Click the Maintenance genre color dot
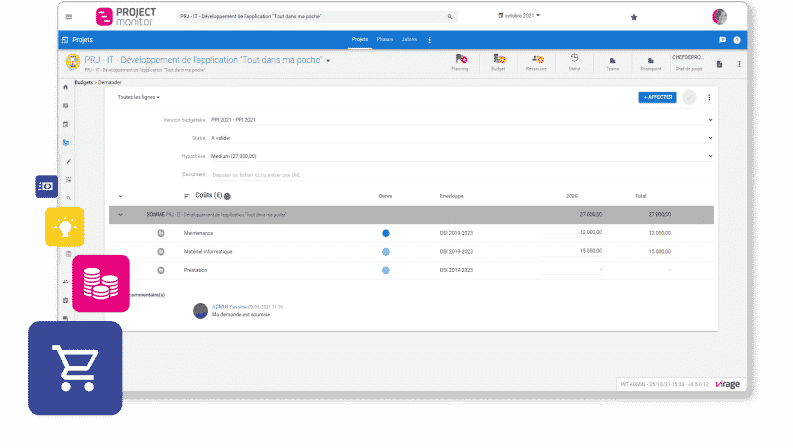Screen dimensions: 793x448 point(386,233)
